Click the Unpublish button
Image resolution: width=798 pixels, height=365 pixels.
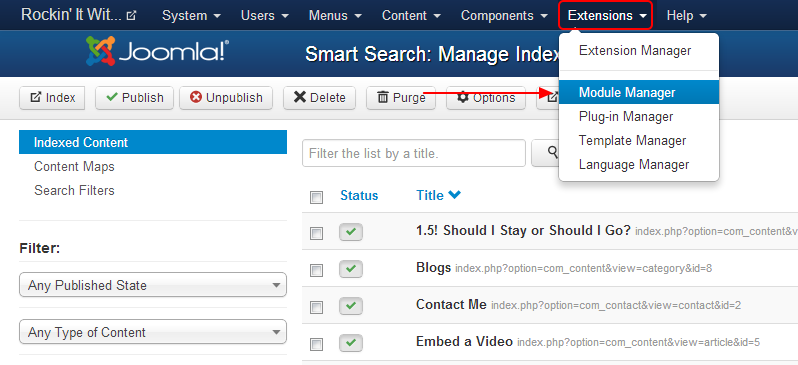[226, 98]
